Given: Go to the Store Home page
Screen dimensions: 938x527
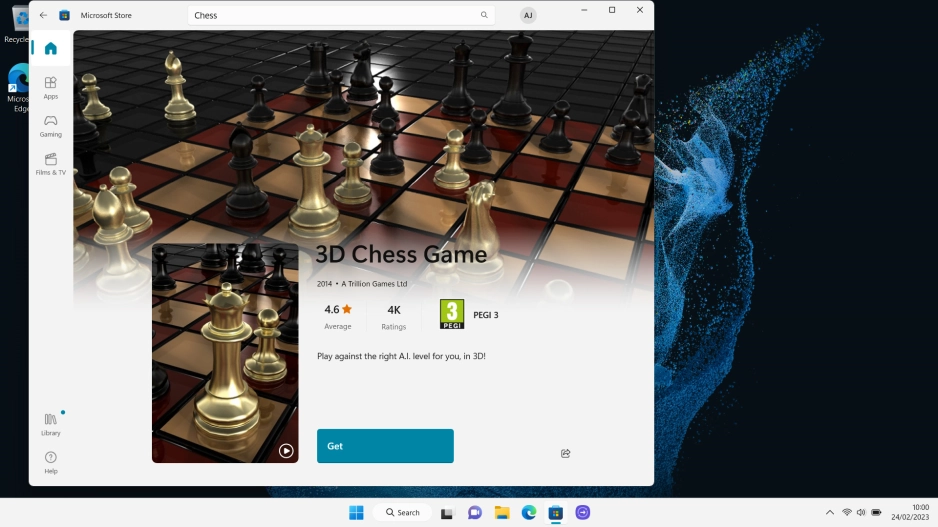Looking at the screenshot, I should click(50, 48).
